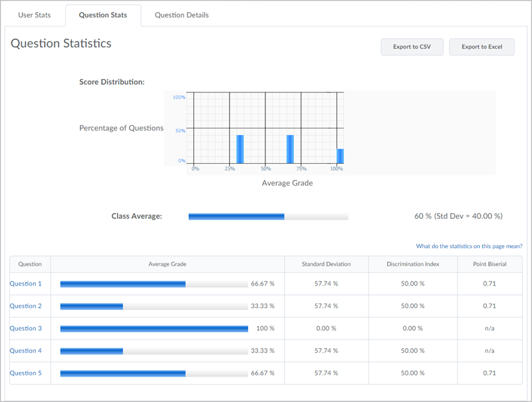Image resolution: width=532 pixels, height=402 pixels.
Task: Click the Class Average label
Action: click(137, 216)
